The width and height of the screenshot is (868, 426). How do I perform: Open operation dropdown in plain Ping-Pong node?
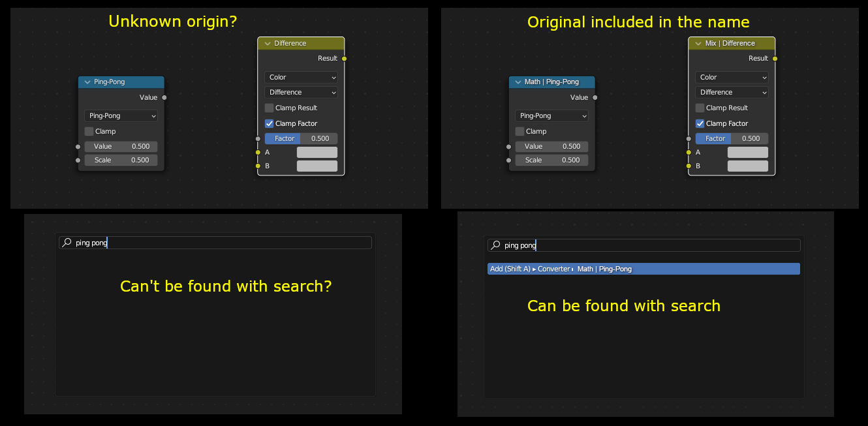coord(121,115)
